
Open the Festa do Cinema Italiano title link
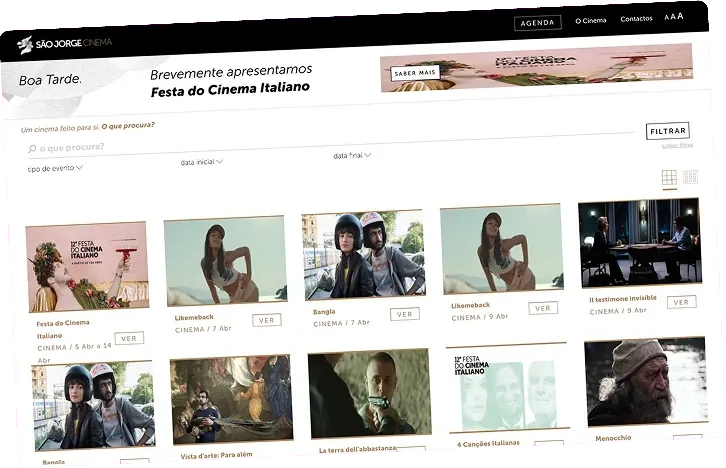63,329
